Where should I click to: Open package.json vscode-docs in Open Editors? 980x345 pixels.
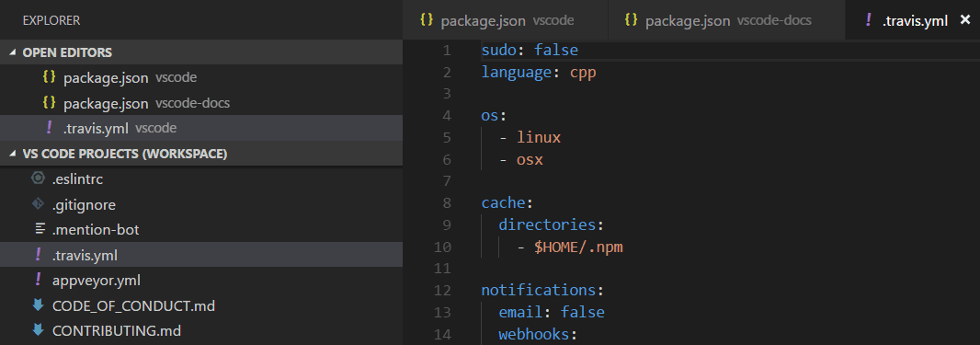(201, 102)
